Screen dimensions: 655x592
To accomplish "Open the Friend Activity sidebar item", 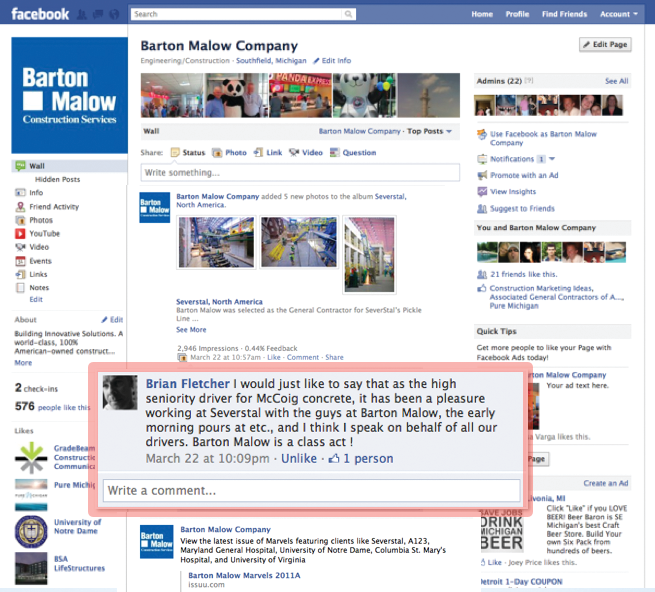I will tap(54, 207).
